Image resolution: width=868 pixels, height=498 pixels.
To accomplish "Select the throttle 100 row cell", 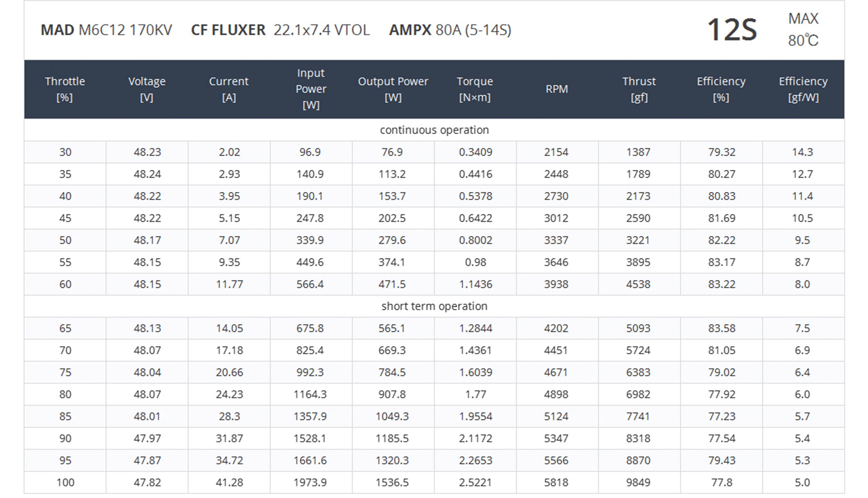I will pos(65,482).
